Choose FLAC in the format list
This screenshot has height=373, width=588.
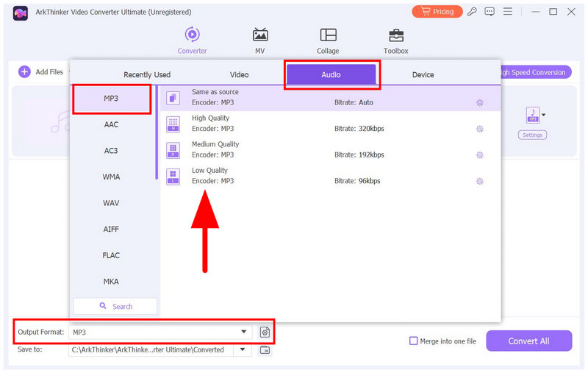pos(111,255)
